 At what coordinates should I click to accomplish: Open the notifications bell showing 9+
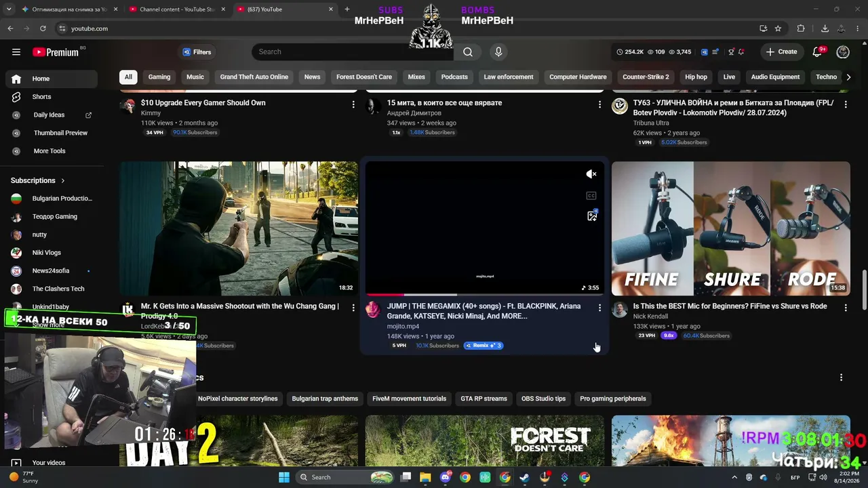point(818,52)
